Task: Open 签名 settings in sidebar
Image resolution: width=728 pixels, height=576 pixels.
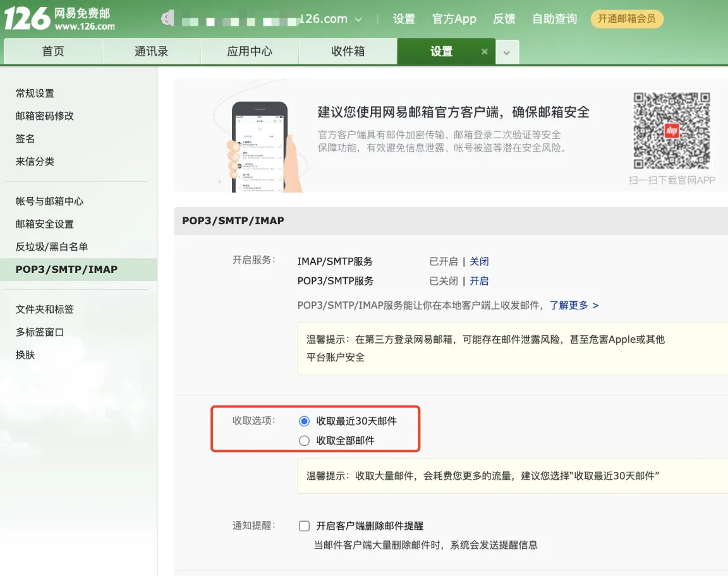Action: pyautogui.click(x=25, y=139)
